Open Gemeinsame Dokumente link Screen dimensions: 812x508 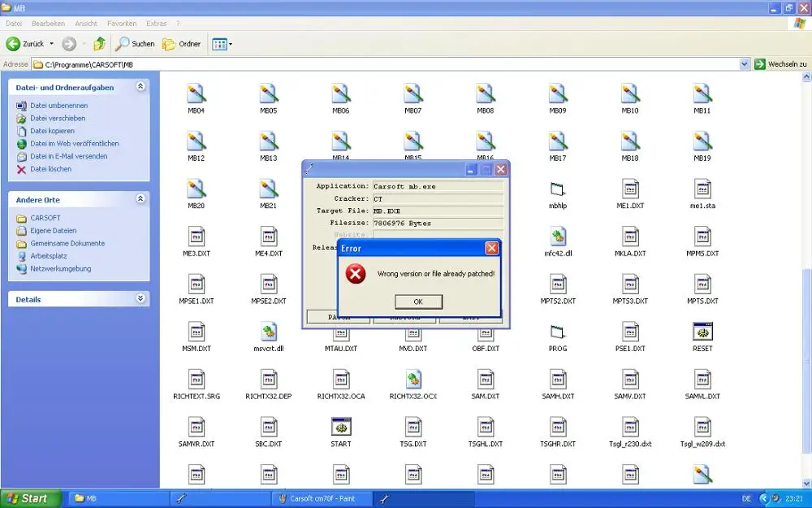tap(67, 243)
